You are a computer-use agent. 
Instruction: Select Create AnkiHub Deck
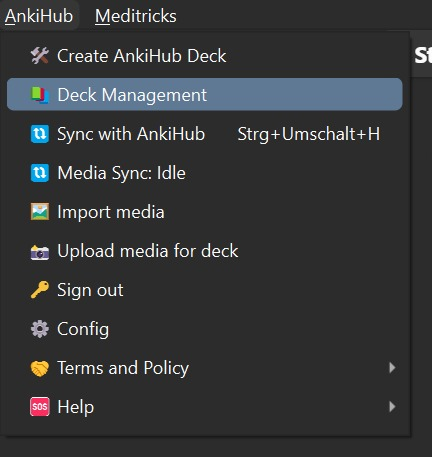(x=205, y=56)
